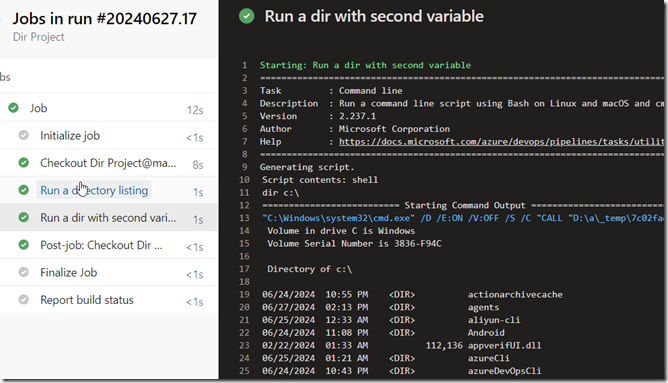Click aliyun-cli directory entry

click(494, 320)
